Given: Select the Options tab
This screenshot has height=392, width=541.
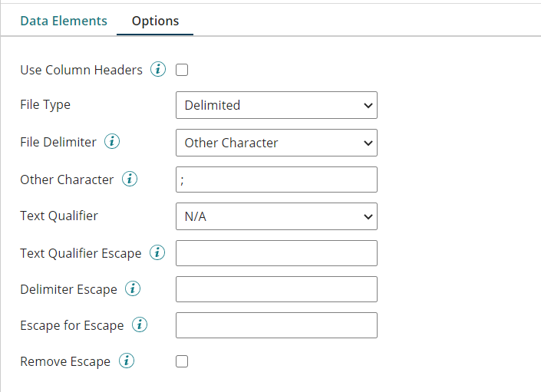Looking at the screenshot, I should 155,21.
